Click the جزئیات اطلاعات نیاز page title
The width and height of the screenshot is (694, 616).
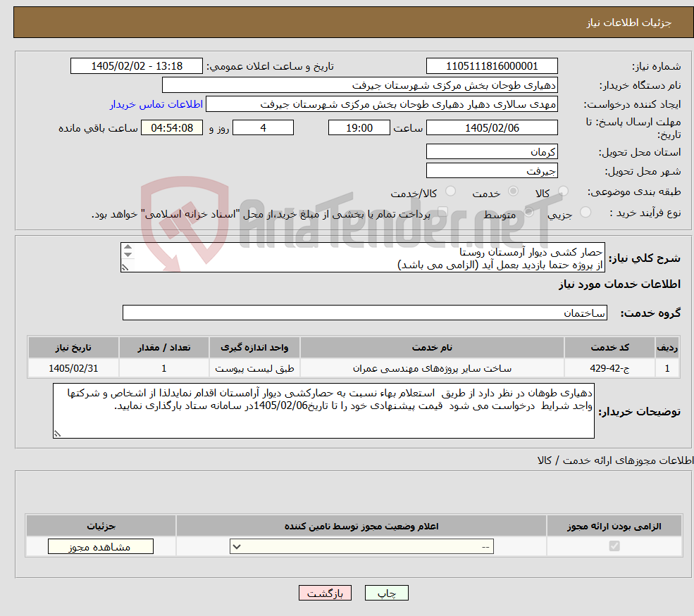629,23
